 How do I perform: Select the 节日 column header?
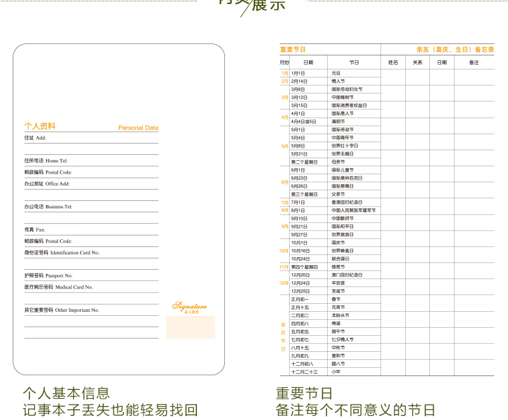pos(354,62)
